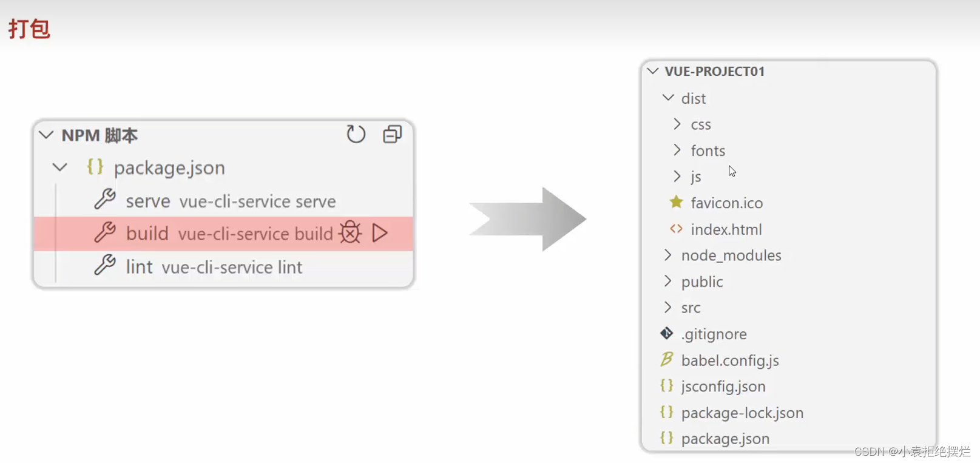Select the build vue-cli-service build script

[x=223, y=234]
